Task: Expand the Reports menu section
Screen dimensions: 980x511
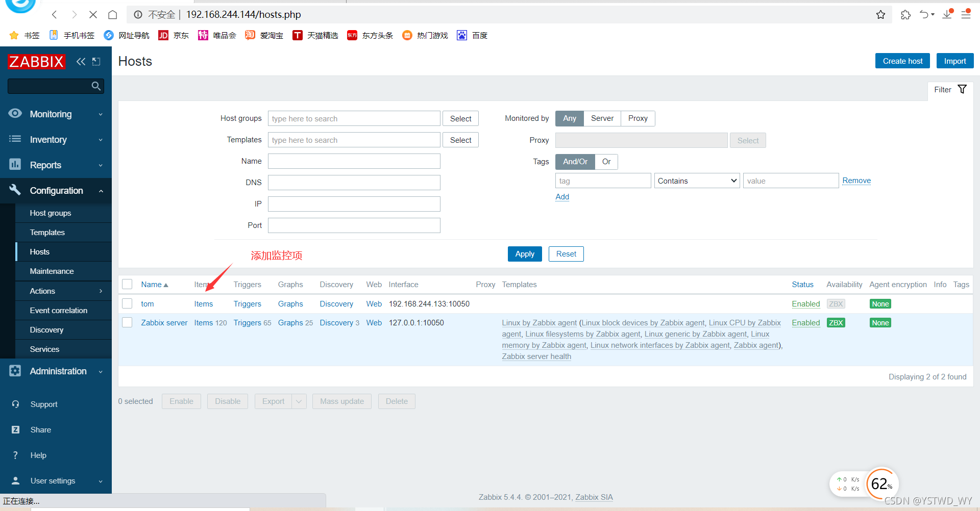Action: [101, 165]
